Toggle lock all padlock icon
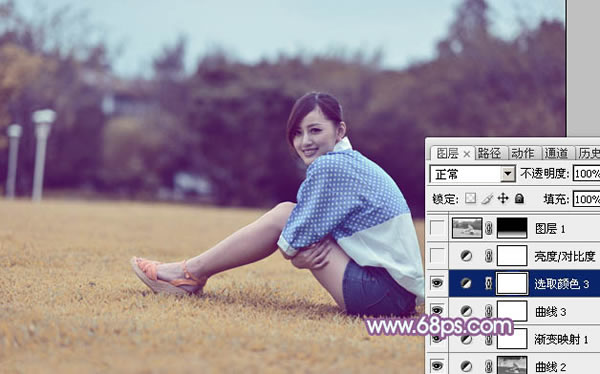The height and width of the screenshot is (374, 600). (519, 198)
